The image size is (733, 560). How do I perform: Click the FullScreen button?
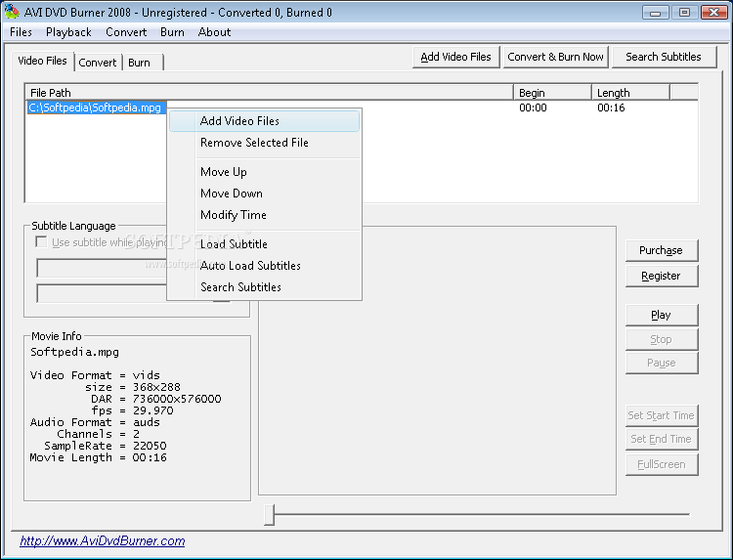click(x=662, y=464)
